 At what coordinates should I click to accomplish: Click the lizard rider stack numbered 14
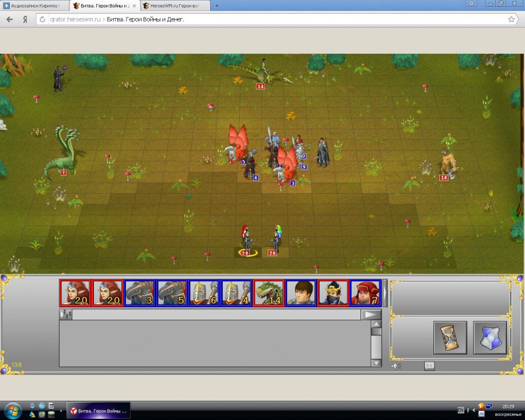click(263, 73)
